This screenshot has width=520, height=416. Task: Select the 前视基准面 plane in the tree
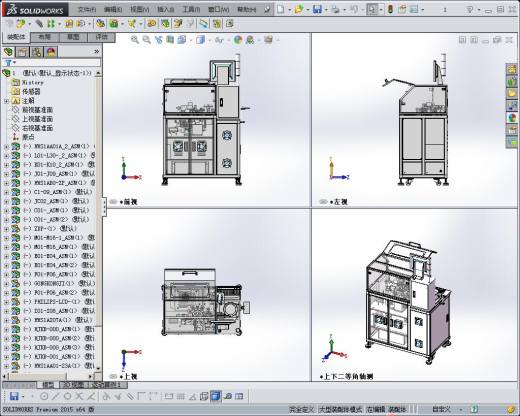(x=37, y=110)
